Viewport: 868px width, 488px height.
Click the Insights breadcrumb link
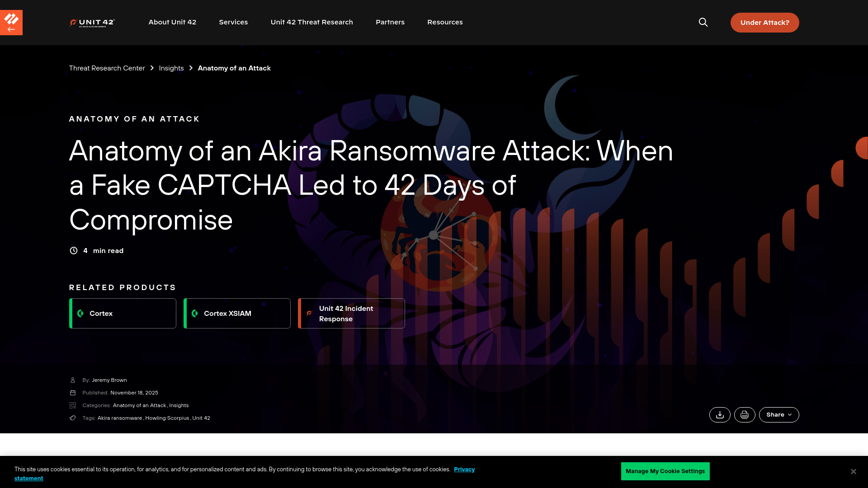pos(171,68)
